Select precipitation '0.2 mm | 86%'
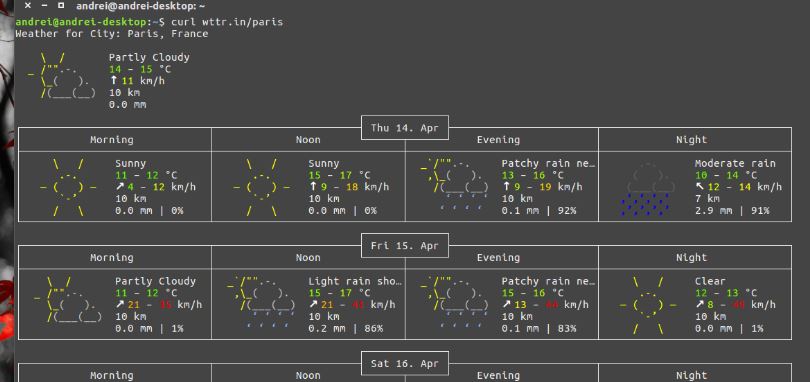Screen dimensions: 810x382 coord(346,329)
